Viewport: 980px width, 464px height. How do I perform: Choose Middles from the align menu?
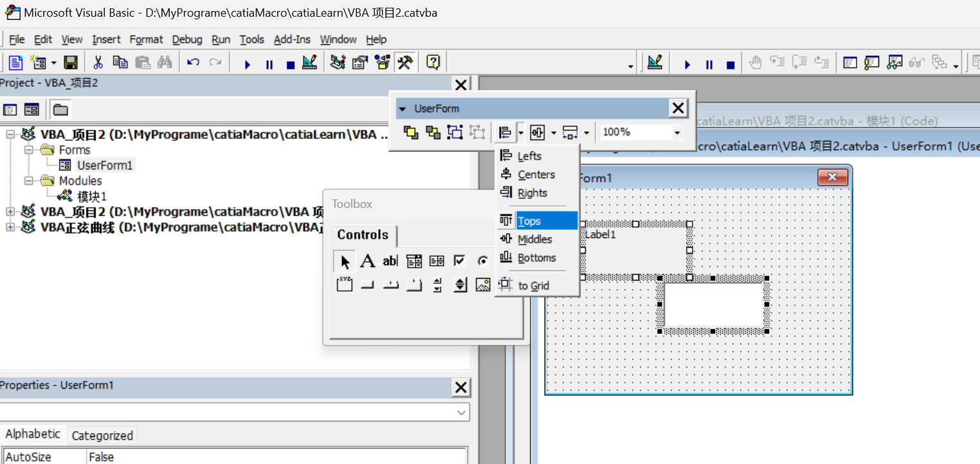pos(537,239)
